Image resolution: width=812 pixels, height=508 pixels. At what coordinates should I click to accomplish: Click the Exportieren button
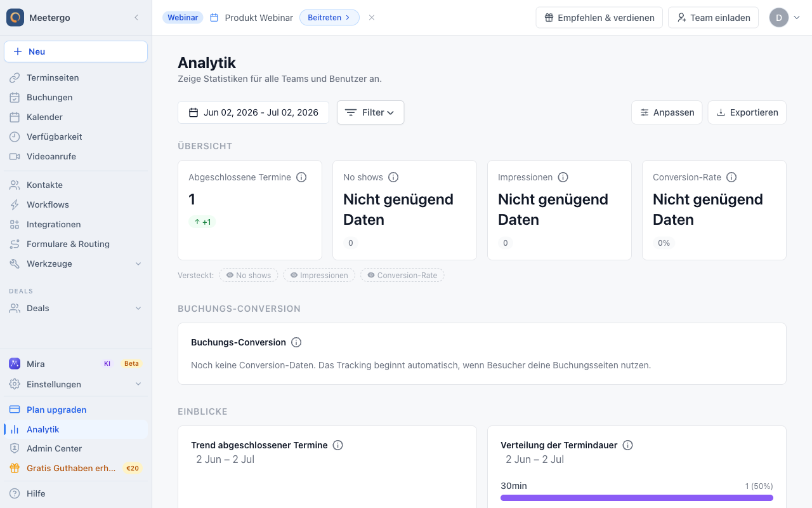click(747, 112)
